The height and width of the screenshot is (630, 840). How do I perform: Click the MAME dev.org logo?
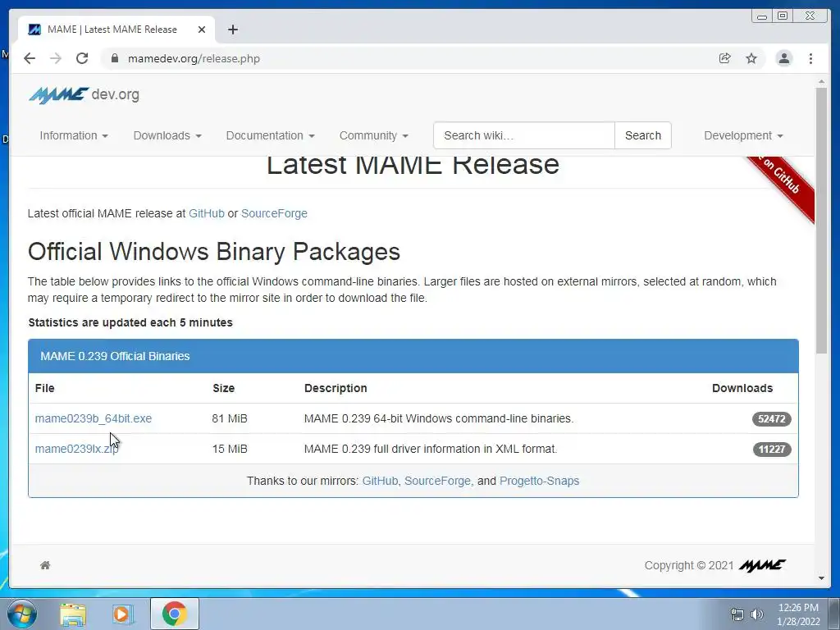tap(84, 95)
